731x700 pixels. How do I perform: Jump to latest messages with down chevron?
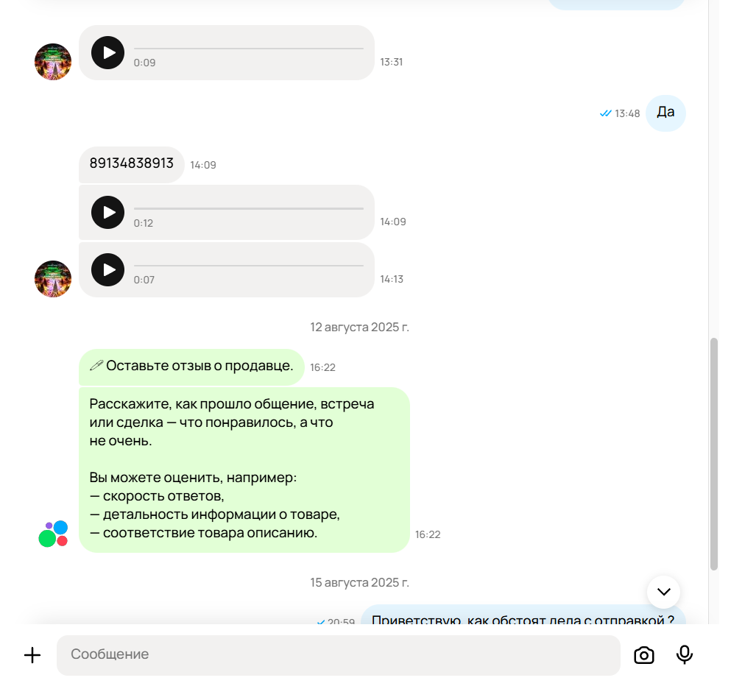(x=663, y=592)
